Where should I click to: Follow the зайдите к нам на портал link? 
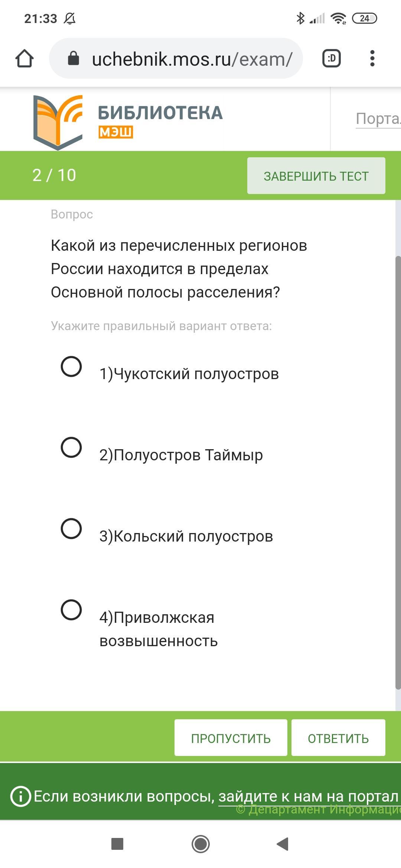point(308,796)
